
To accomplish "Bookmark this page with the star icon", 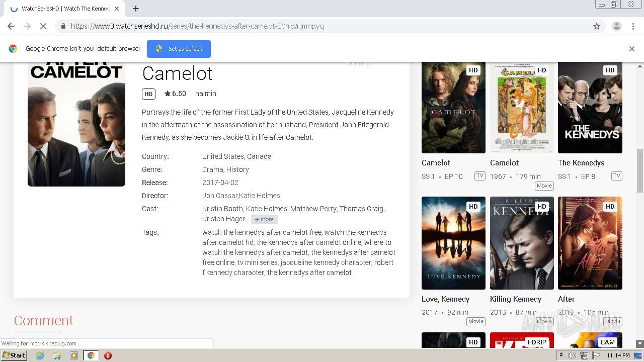I will tap(597, 26).
